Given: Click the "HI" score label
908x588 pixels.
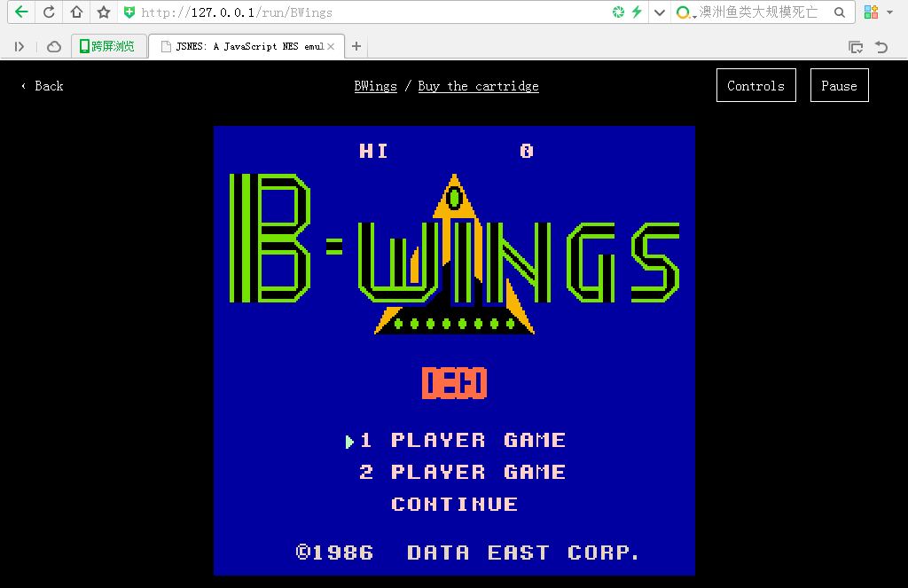Looking at the screenshot, I should pyautogui.click(x=373, y=151).
